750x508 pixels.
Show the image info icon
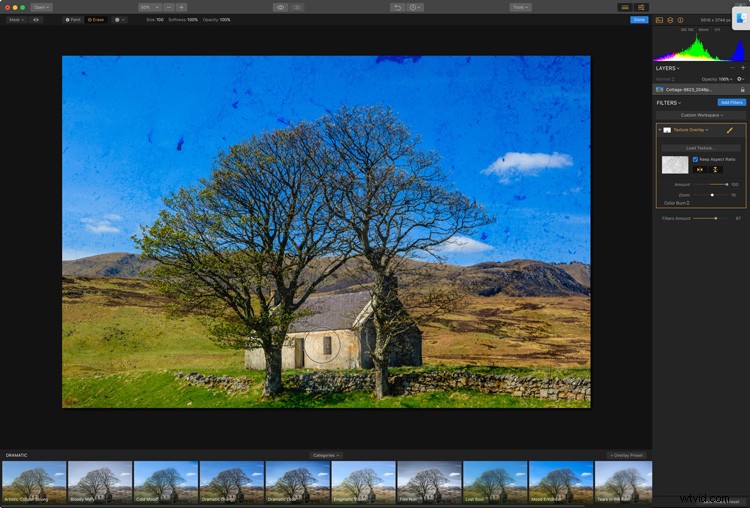(680, 20)
